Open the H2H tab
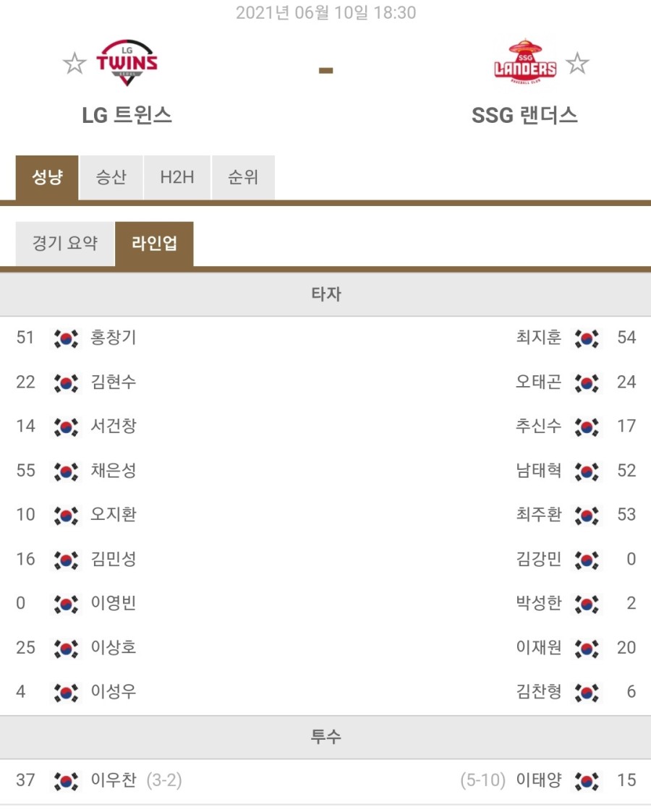 pos(177,178)
